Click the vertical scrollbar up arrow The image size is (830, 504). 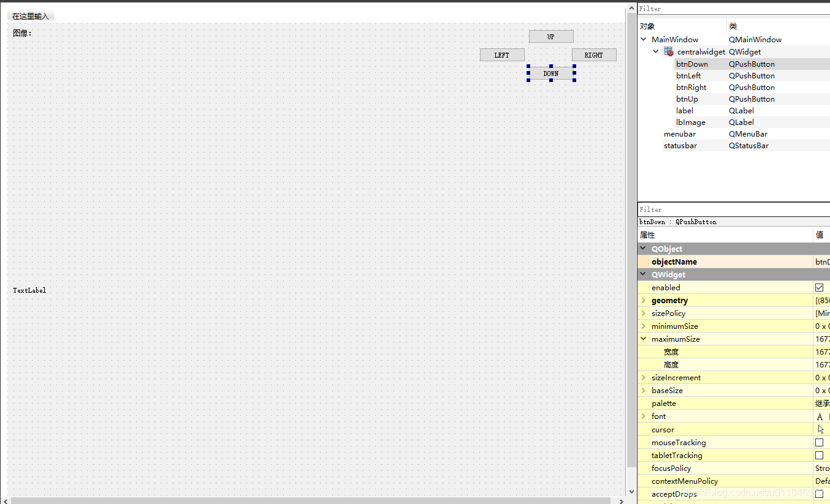[x=632, y=8]
